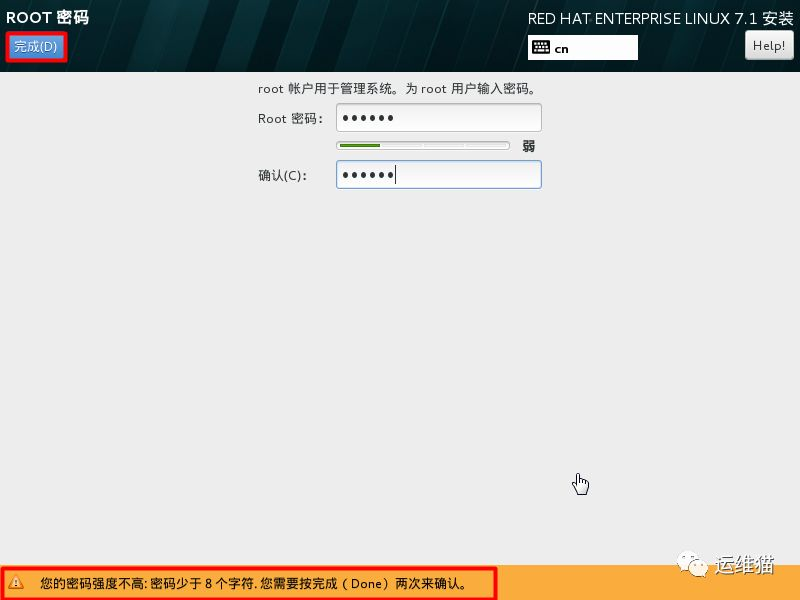Click the 确认(C): label
Viewport: 800px width, 600px height.
pyautogui.click(x=283, y=176)
